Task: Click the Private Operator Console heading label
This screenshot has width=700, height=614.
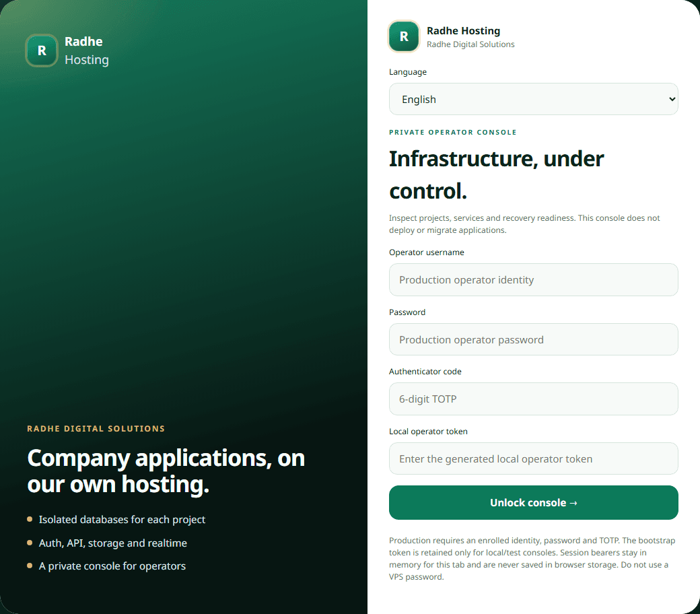Action: 453,132
